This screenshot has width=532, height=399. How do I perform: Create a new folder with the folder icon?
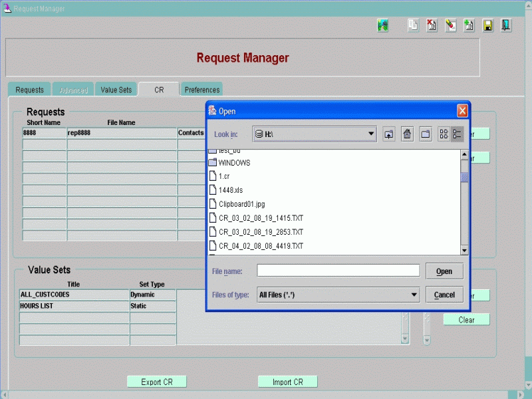pos(426,134)
